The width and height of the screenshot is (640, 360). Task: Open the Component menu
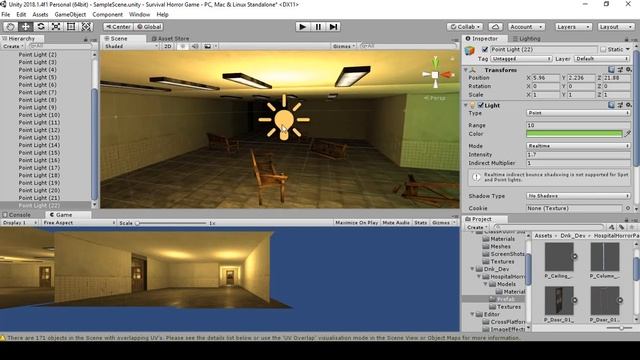click(x=107, y=14)
